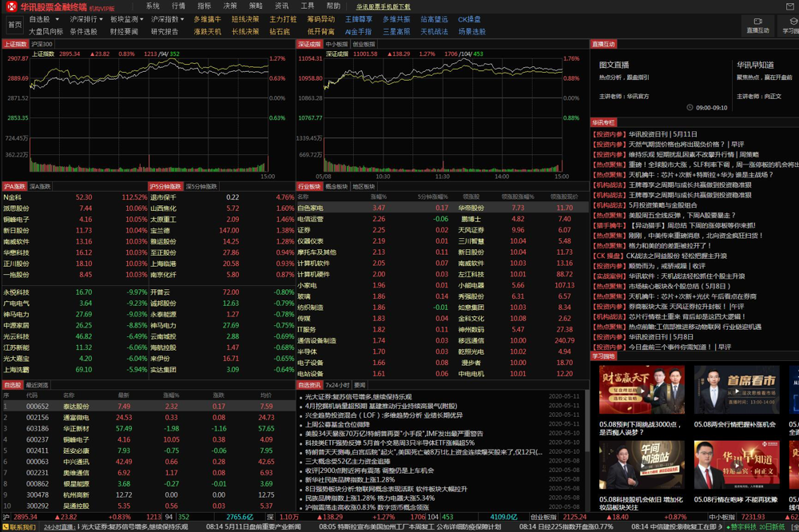
Task: Open the 指标 menu
Action: click(x=205, y=6)
